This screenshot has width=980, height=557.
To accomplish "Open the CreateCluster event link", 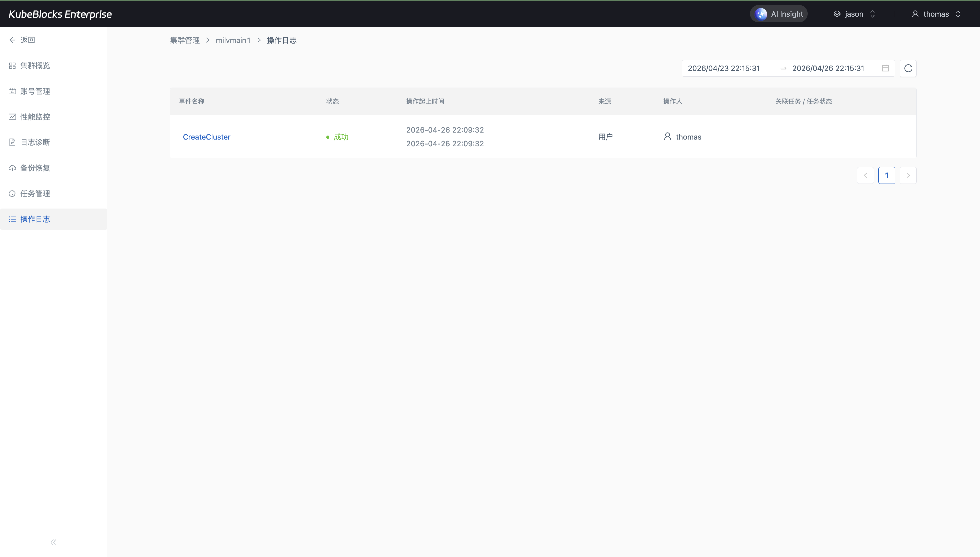I will pos(207,137).
